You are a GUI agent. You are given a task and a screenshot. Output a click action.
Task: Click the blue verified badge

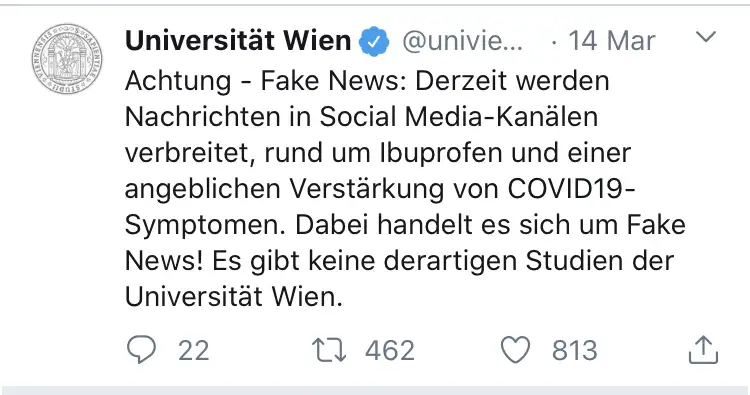click(374, 41)
